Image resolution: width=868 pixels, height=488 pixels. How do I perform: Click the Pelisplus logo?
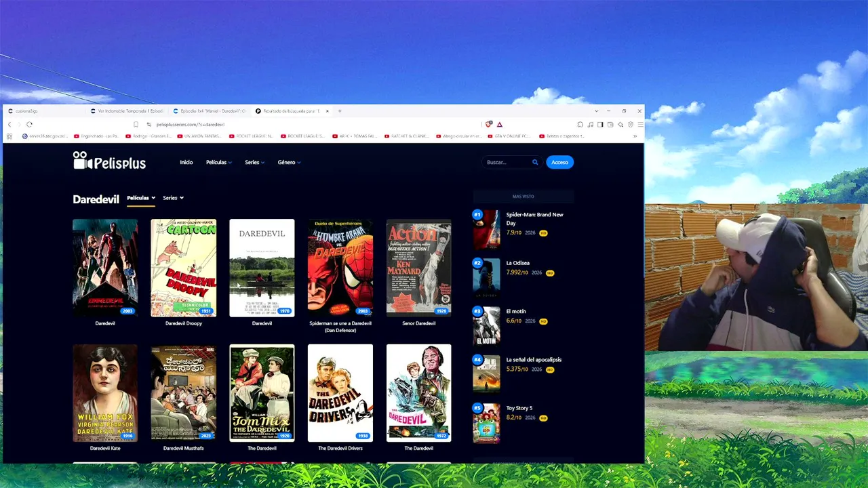coord(109,161)
